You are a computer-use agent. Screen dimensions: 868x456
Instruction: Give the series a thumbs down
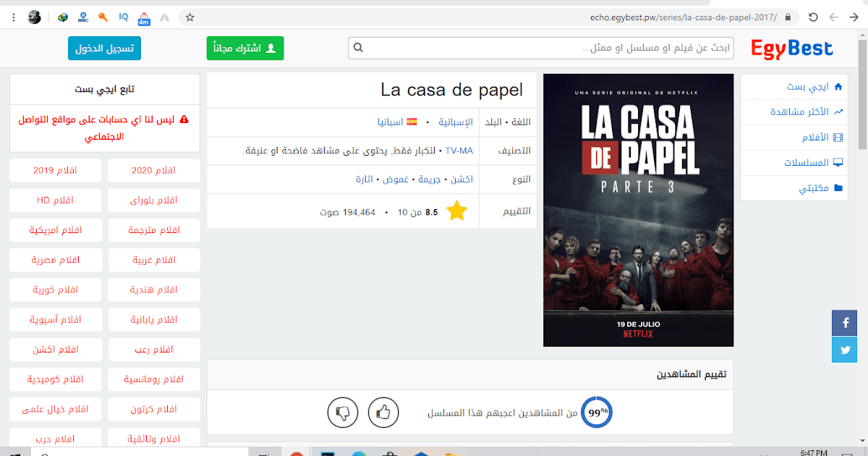pos(343,413)
